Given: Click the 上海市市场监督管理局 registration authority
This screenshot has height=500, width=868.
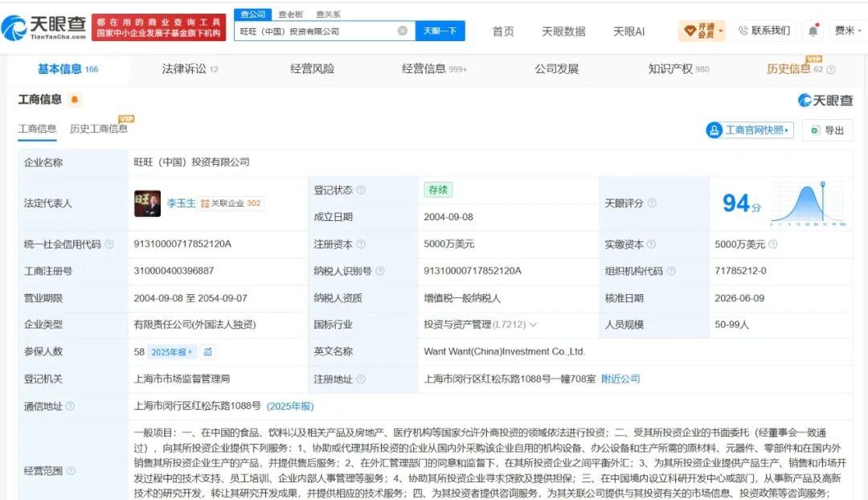Looking at the screenshot, I should coord(182,379).
